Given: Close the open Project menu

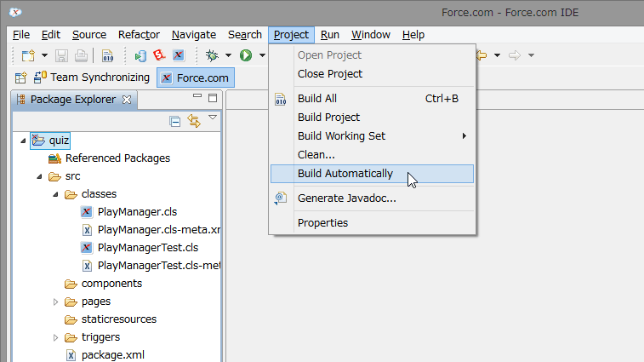Looking at the screenshot, I should (291, 35).
